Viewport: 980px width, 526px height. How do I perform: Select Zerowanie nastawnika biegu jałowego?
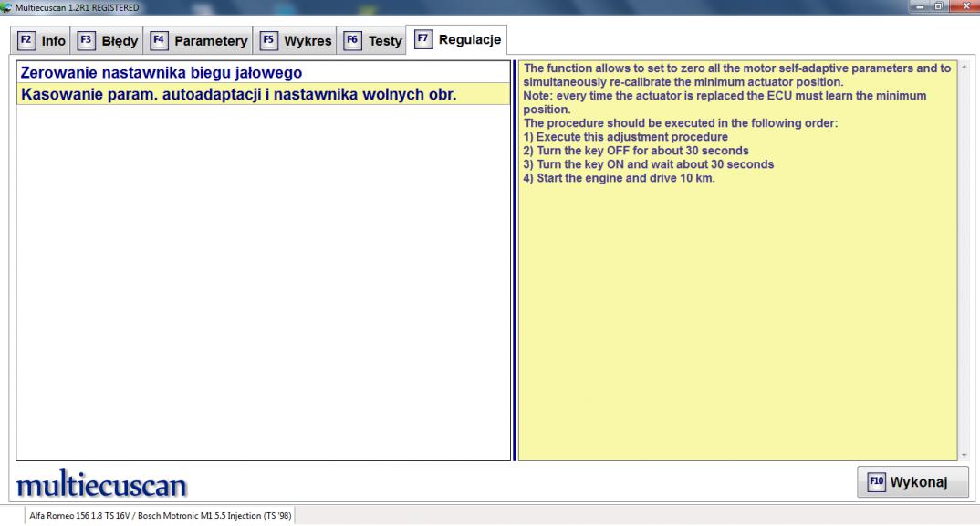click(263, 72)
